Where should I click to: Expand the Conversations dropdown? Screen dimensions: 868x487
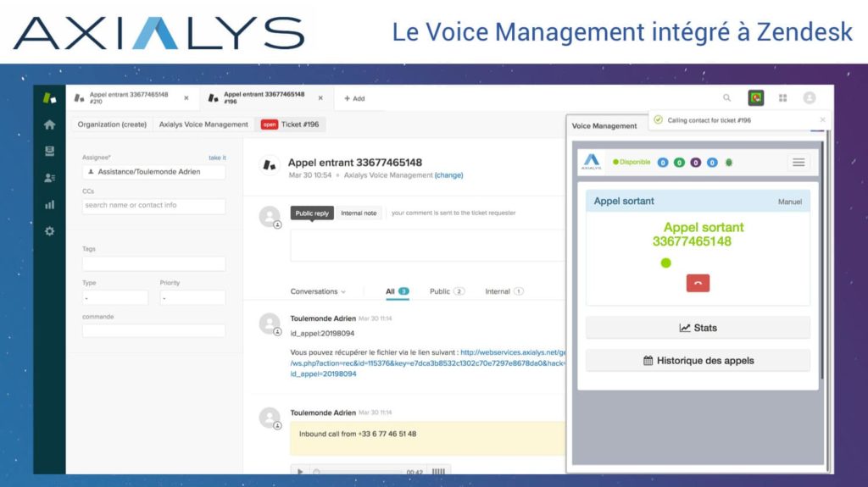point(318,291)
